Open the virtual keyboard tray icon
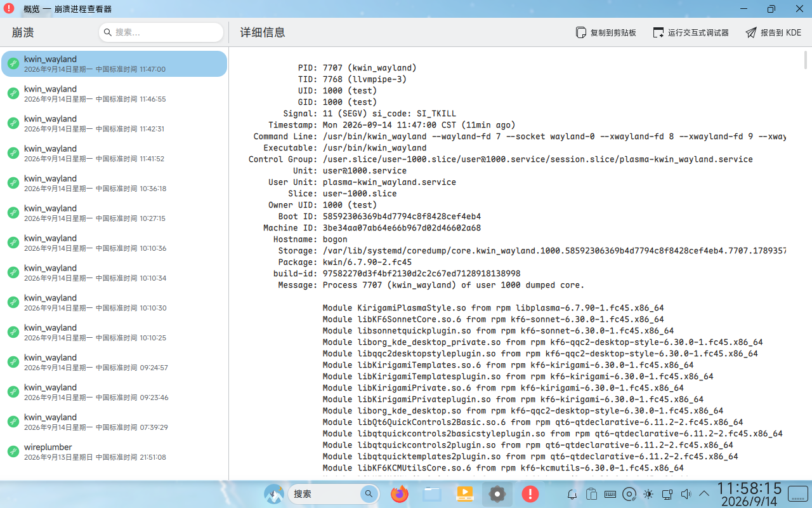Viewport: 812px width, 508px height. pos(610,494)
